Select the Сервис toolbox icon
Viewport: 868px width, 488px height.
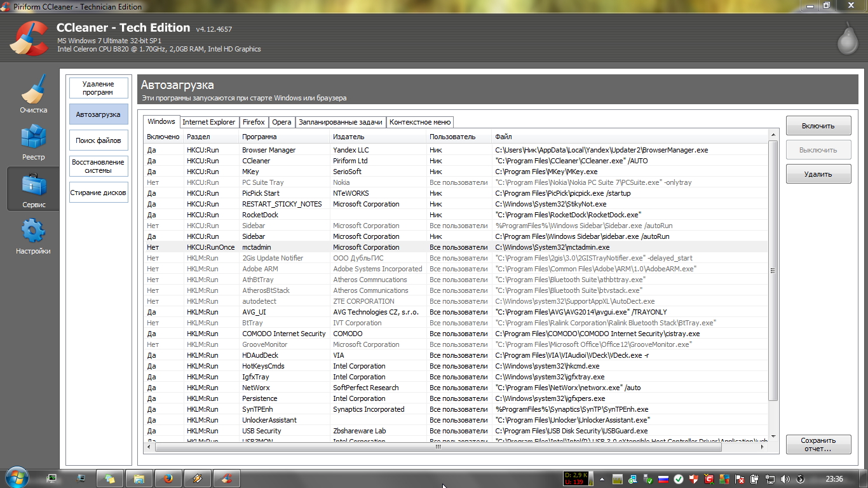(34, 189)
